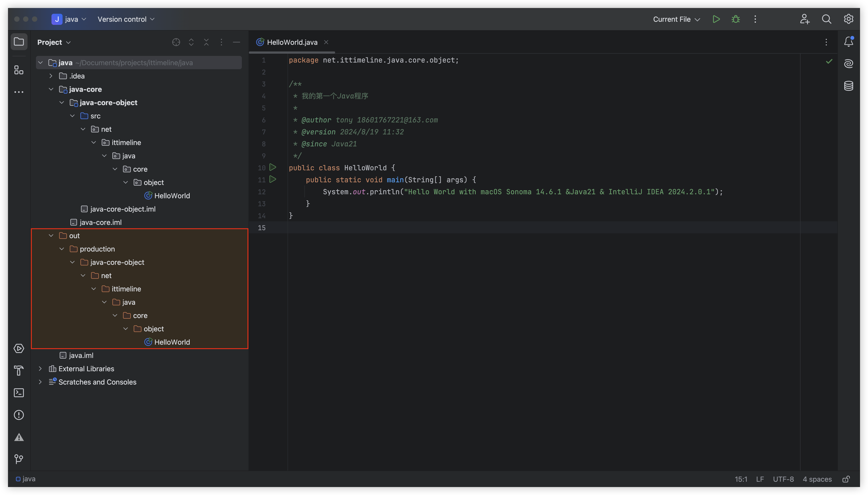Image resolution: width=868 pixels, height=495 pixels.
Task: Open the Database tool window
Action: (x=848, y=86)
